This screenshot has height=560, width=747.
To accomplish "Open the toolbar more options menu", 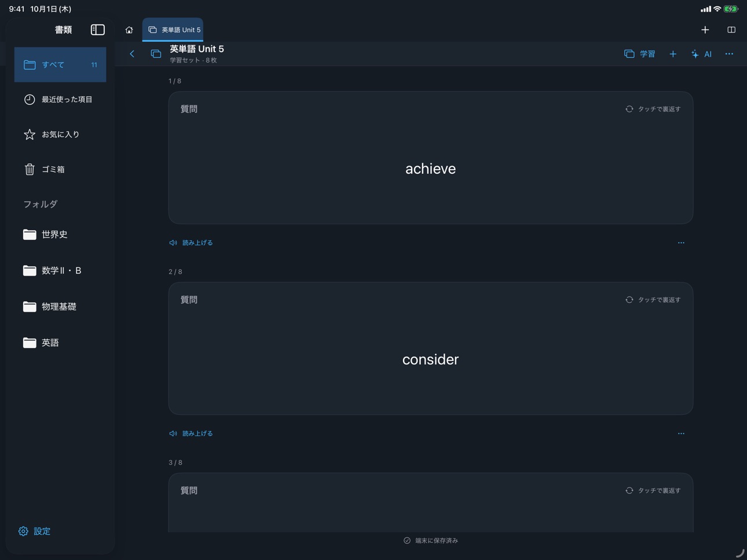I will coord(729,54).
